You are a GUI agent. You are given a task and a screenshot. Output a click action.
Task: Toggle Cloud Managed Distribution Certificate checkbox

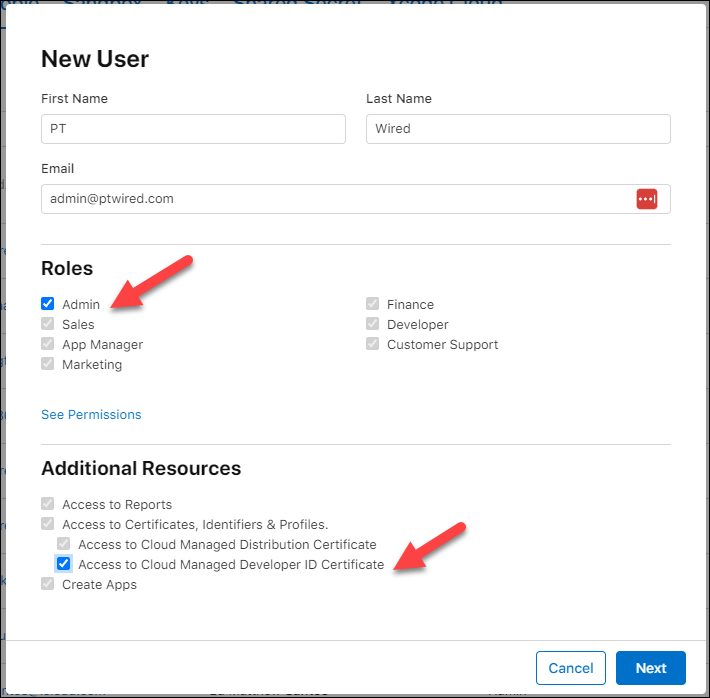click(x=63, y=544)
